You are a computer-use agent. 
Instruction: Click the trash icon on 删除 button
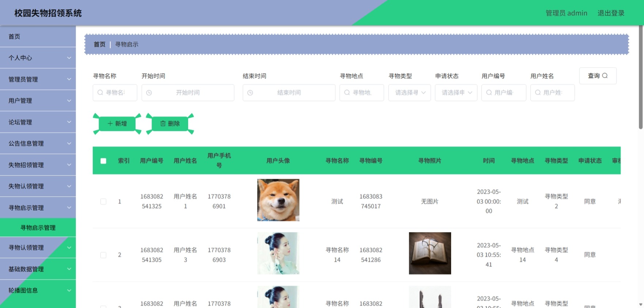pyautogui.click(x=163, y=124)
